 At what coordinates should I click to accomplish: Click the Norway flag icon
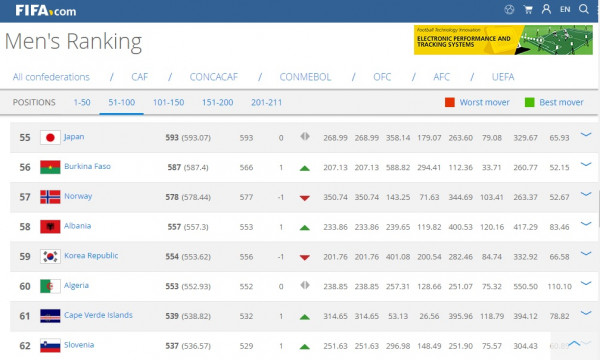pos(50,197)
